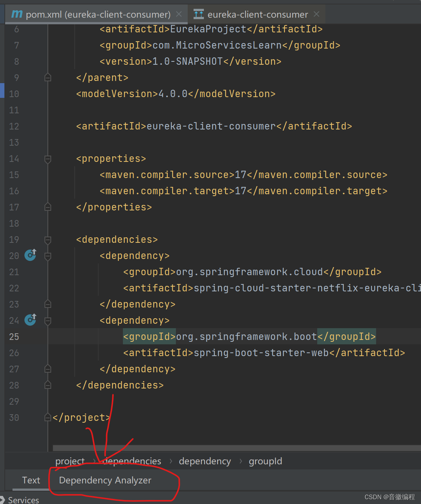Switch to the Text tab
This screenshot has width=421, height=504.
31,480
